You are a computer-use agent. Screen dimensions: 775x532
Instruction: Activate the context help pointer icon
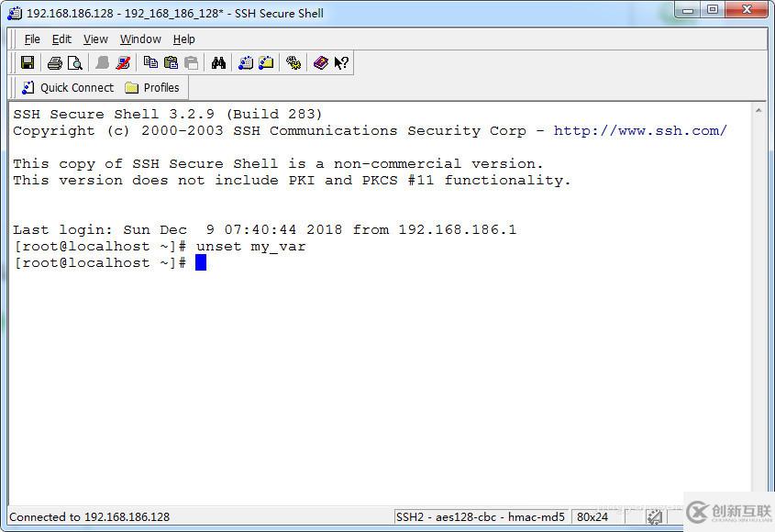click(341, 63)
